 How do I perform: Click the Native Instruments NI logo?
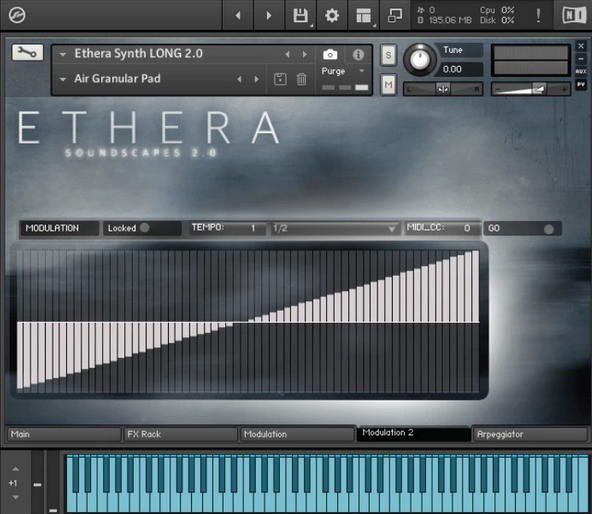[x=574, y=15]
